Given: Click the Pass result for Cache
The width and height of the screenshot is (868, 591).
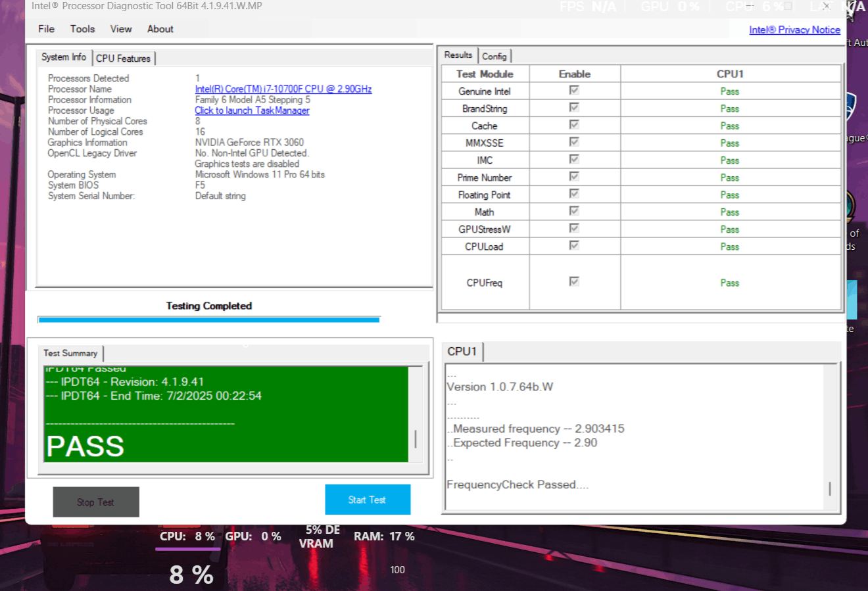Looking at the screenshot, I should point(729,126).
